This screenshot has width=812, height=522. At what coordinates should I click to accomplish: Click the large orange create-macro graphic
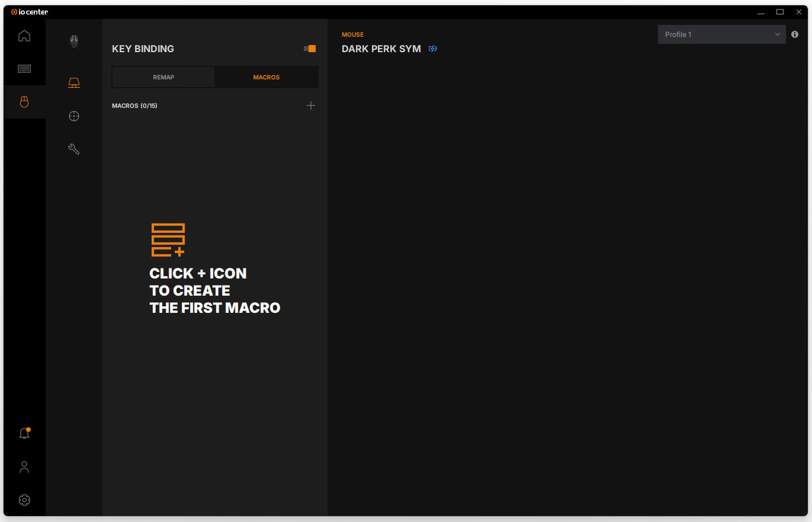[168, 240]
